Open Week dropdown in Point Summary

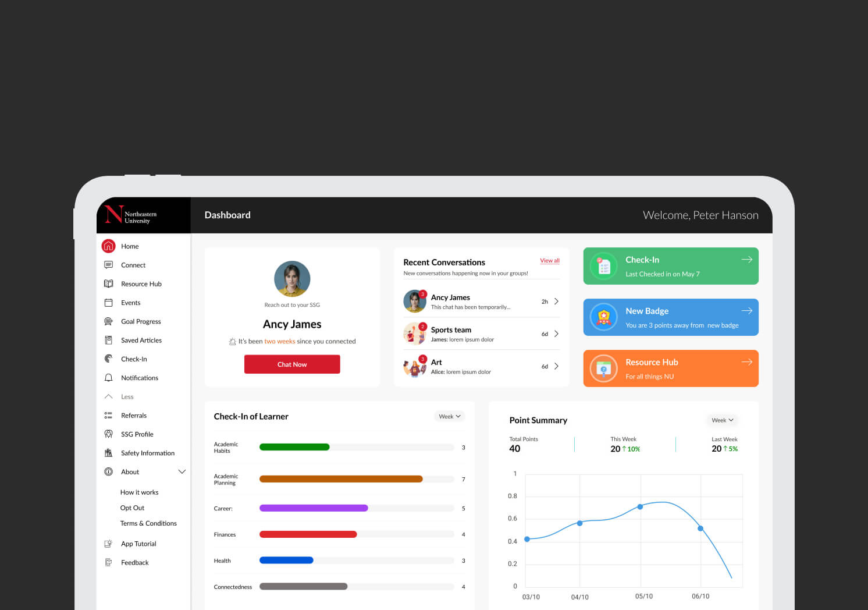(x=723, y=420)
